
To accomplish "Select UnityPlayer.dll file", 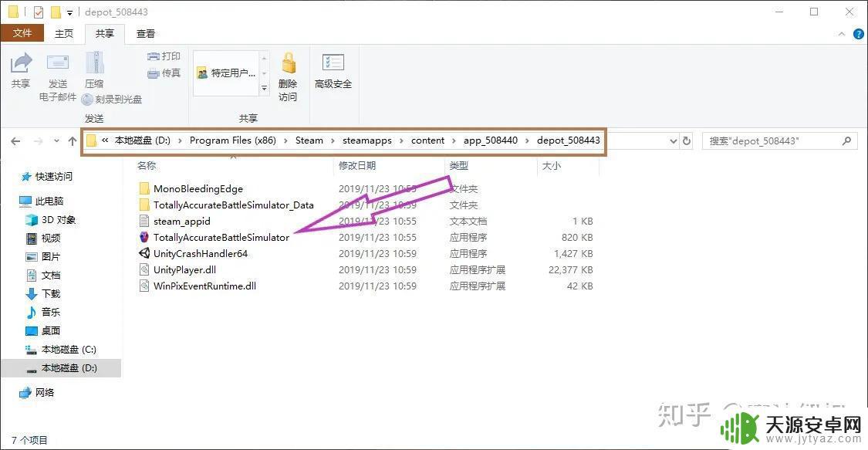I will tap(184, 269).
